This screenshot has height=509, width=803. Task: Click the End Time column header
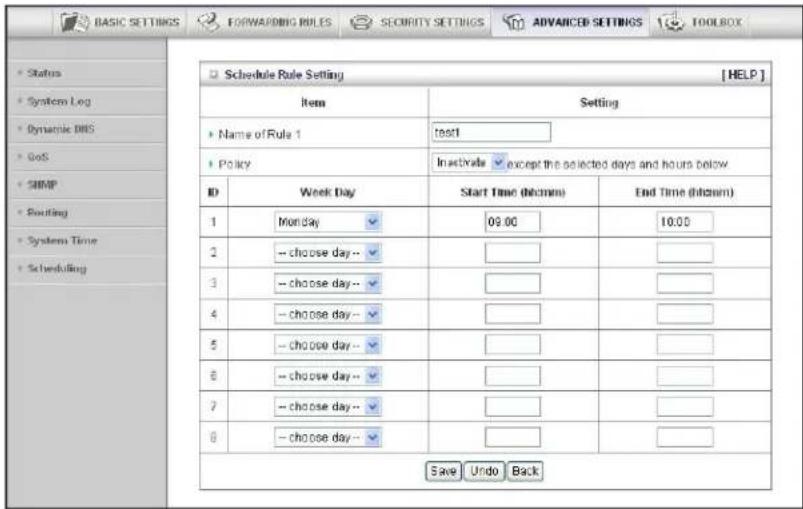click(x=685, y=193)
